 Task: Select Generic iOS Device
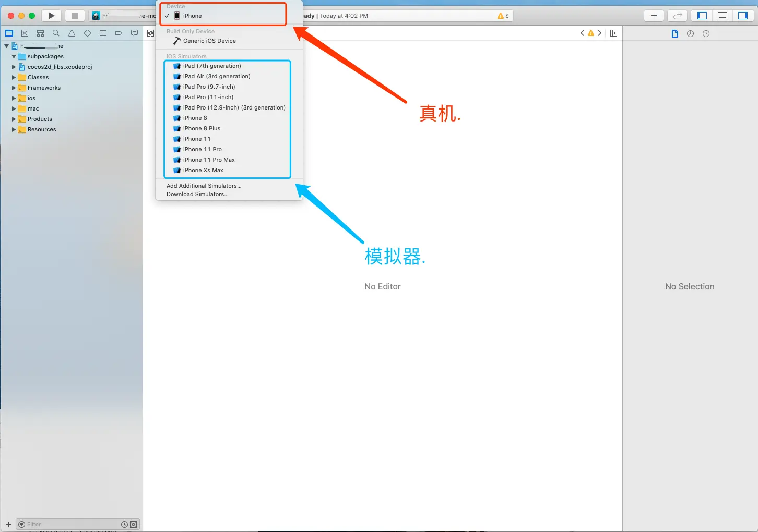[x=229, y=41]
